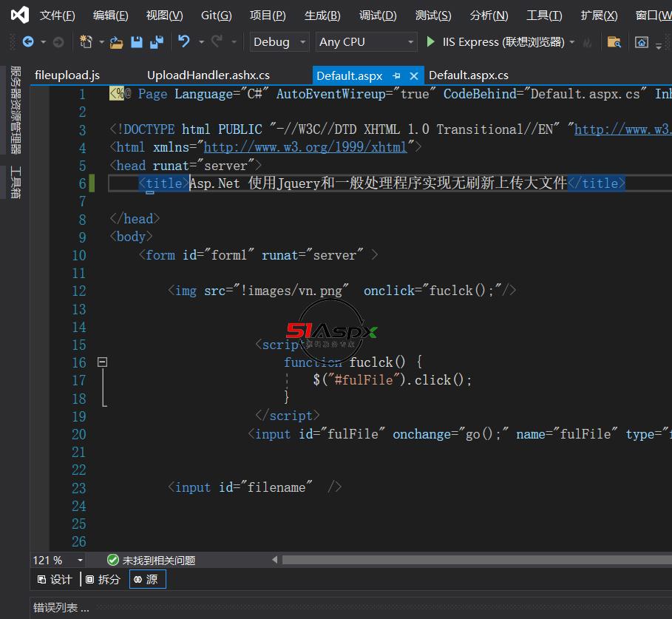The height and width of the screenshot is (619, 672).
Task: Click the title text on line 6
Action: tap(379, 183)
